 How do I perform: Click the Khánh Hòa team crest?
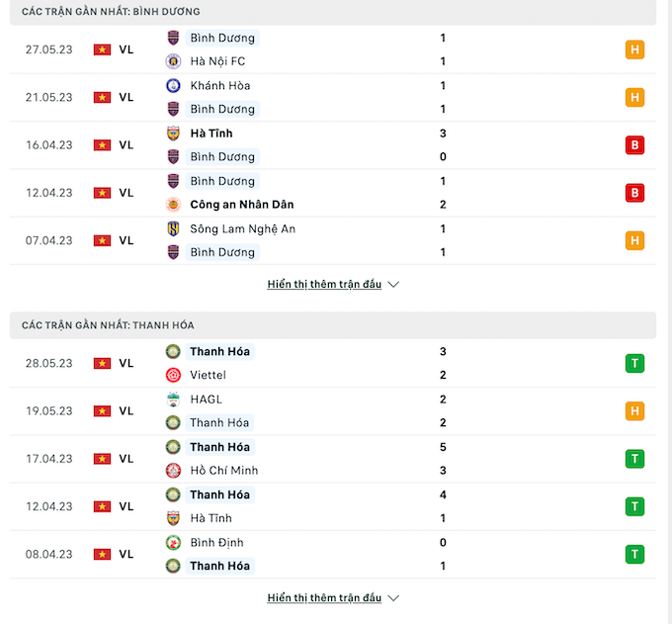(x=174, y=85)
